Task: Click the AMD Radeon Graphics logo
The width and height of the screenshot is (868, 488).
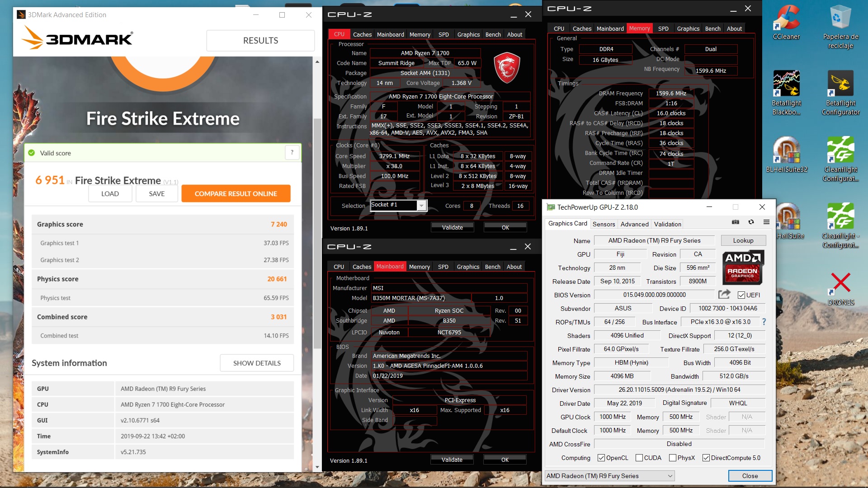Action: click(742, 267)
